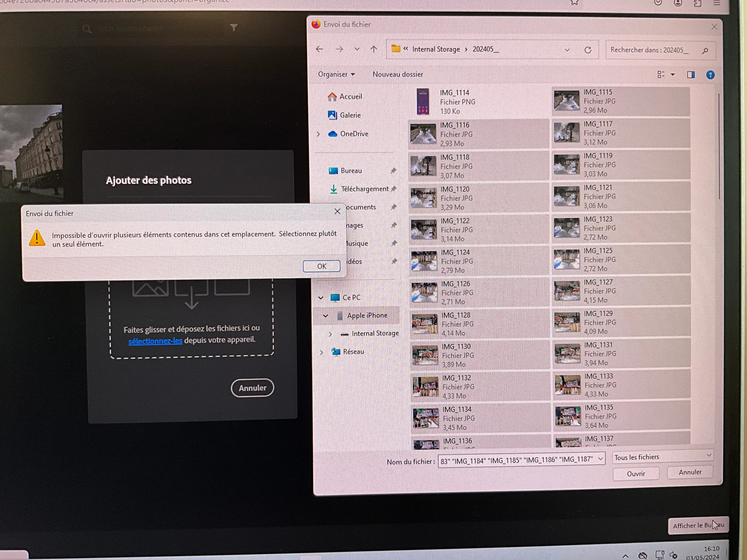
Task: Click the search magnifier in file dialog
Action: coord(705,51)
